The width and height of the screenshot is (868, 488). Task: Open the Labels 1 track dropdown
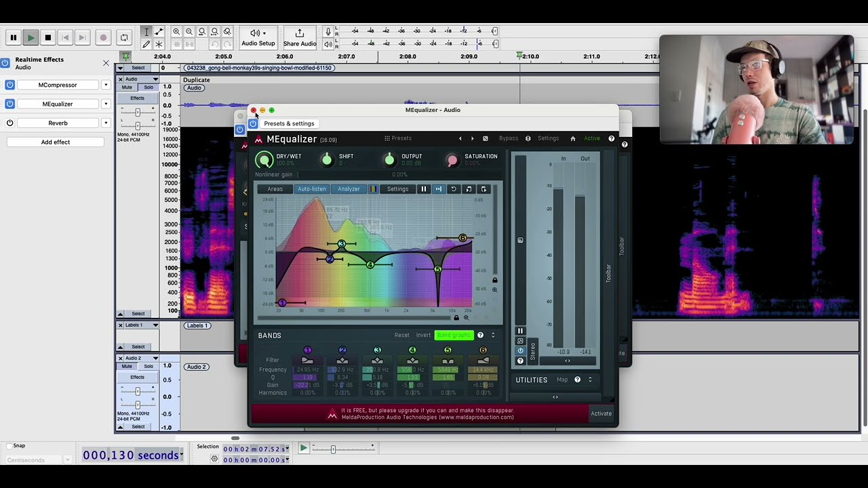pos(141,325)
